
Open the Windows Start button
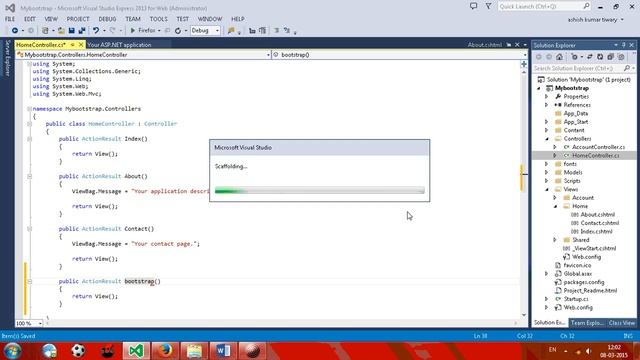coord(12,351)
